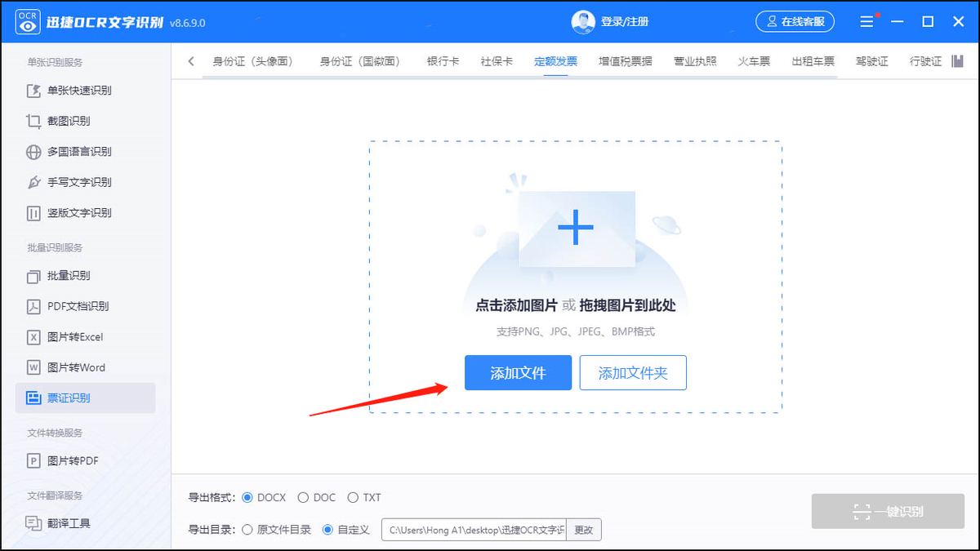Select DOCX export format
Viewport: 980px width, 551px height.
pos(265,497)
